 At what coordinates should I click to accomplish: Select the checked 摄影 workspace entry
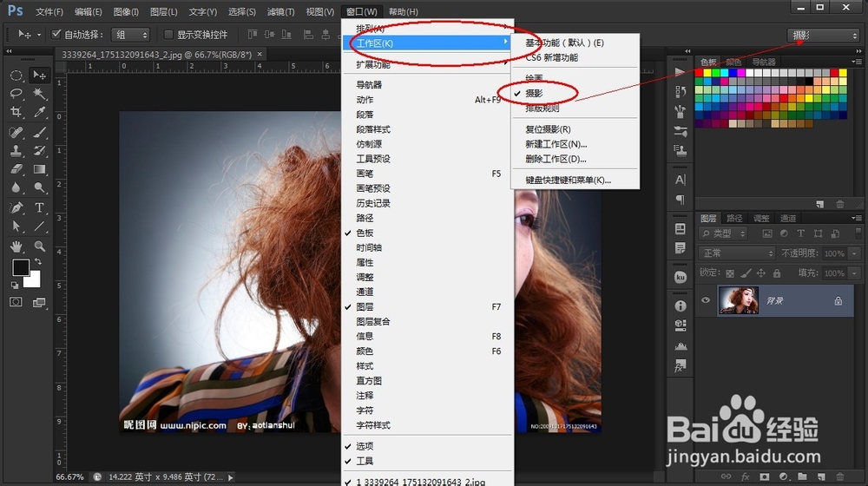coord(575,94)
